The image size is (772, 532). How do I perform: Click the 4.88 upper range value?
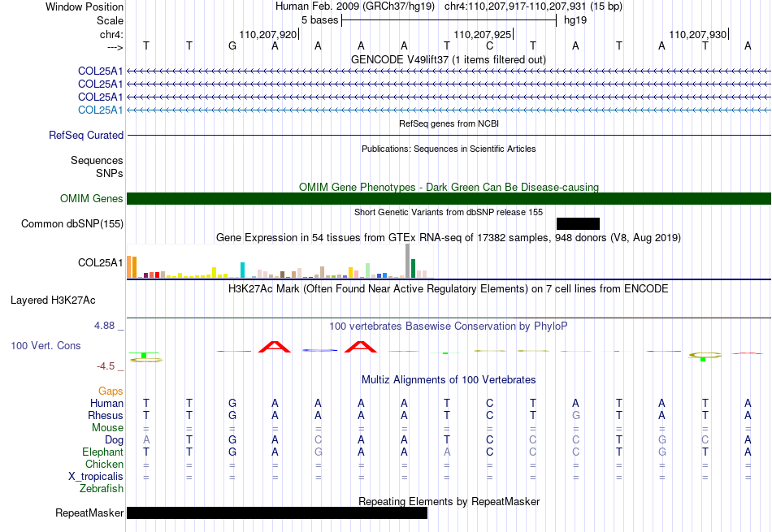(104, 326)
